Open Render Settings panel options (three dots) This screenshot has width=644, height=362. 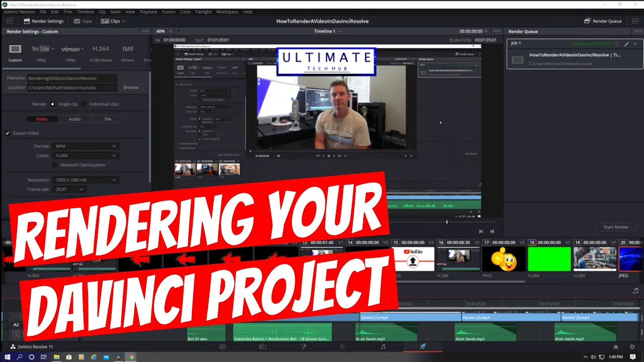[x=145, y=31]
